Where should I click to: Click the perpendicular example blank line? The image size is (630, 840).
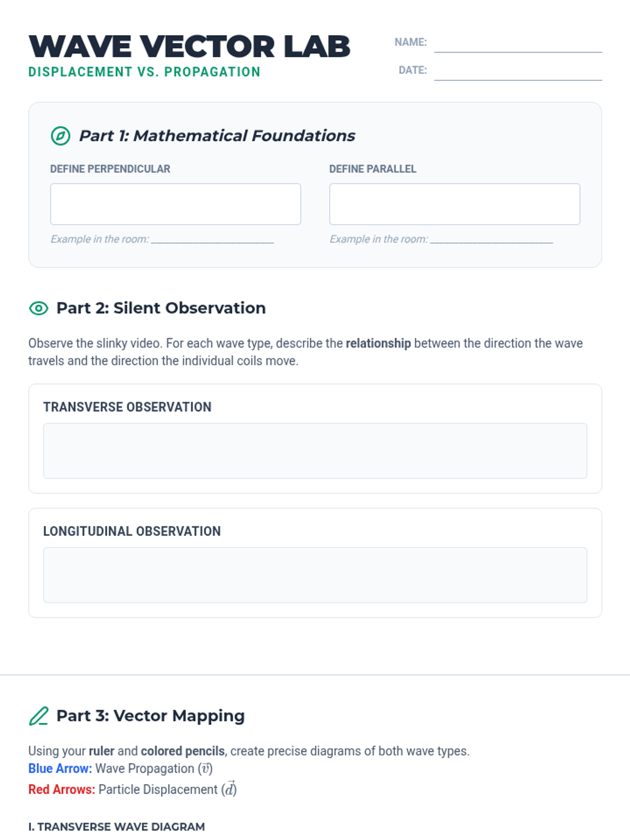213,239
